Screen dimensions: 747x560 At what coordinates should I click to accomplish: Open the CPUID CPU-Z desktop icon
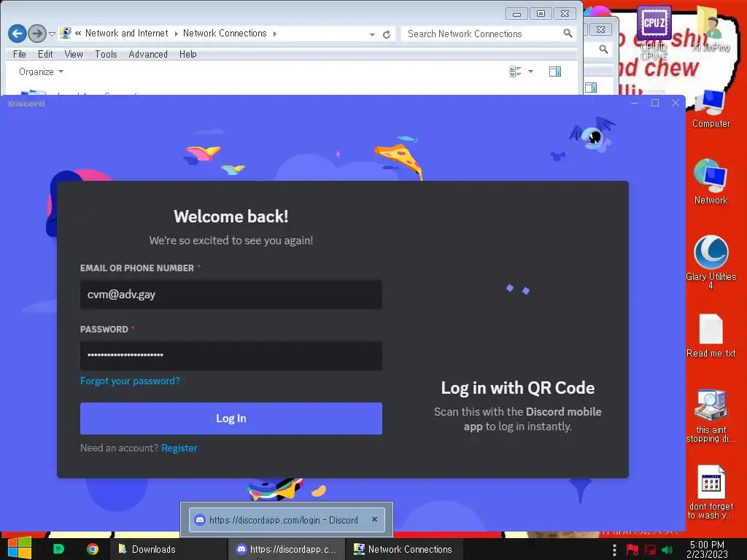[x=654, y=31]
